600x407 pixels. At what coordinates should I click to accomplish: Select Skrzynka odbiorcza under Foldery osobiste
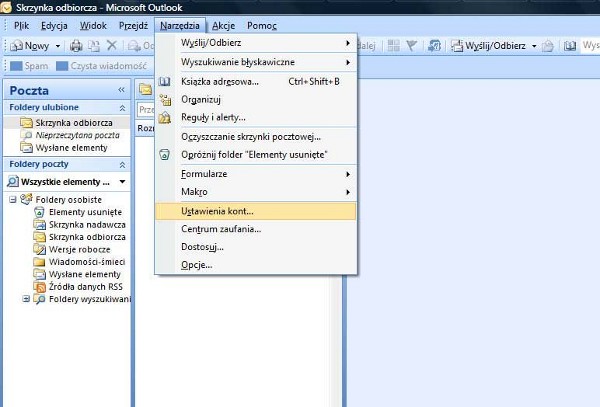pyautogui.click(x=87, y=237)
